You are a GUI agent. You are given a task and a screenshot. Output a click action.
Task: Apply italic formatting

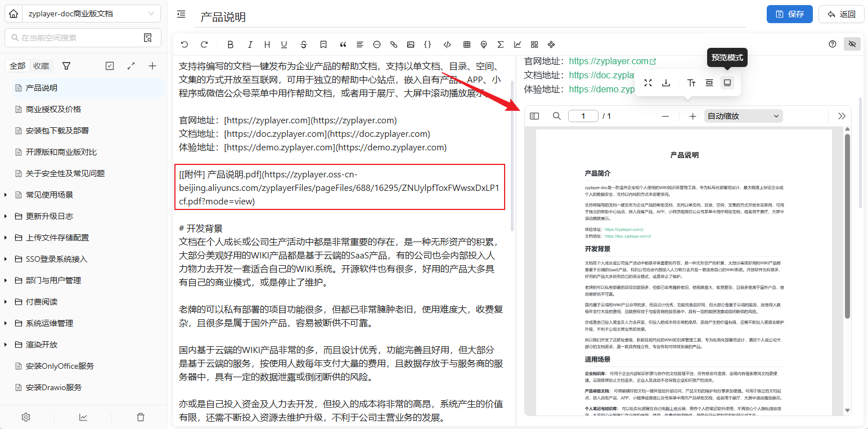click(x=250, y=44)
